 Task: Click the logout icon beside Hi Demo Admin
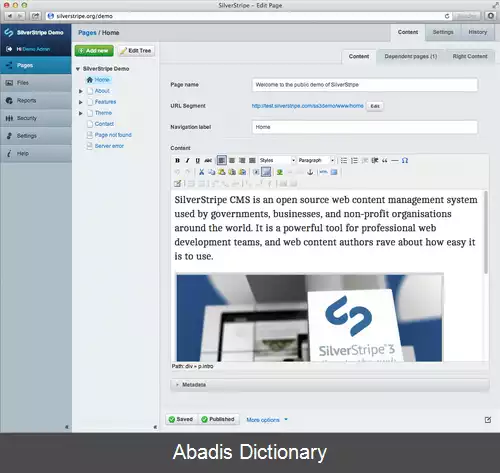[9, 49]
